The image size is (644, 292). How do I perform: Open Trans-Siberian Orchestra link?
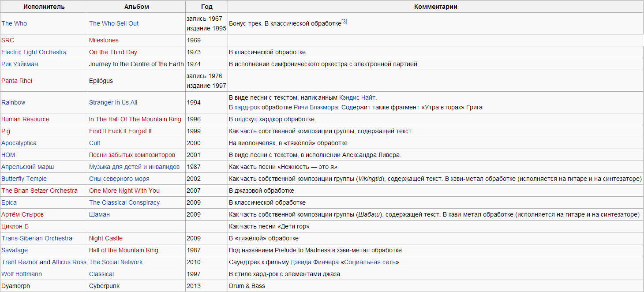click(37, 238)
